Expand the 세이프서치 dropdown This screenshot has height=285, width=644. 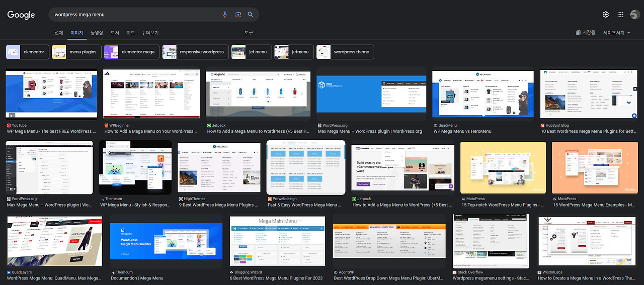(x=617, y=33)
